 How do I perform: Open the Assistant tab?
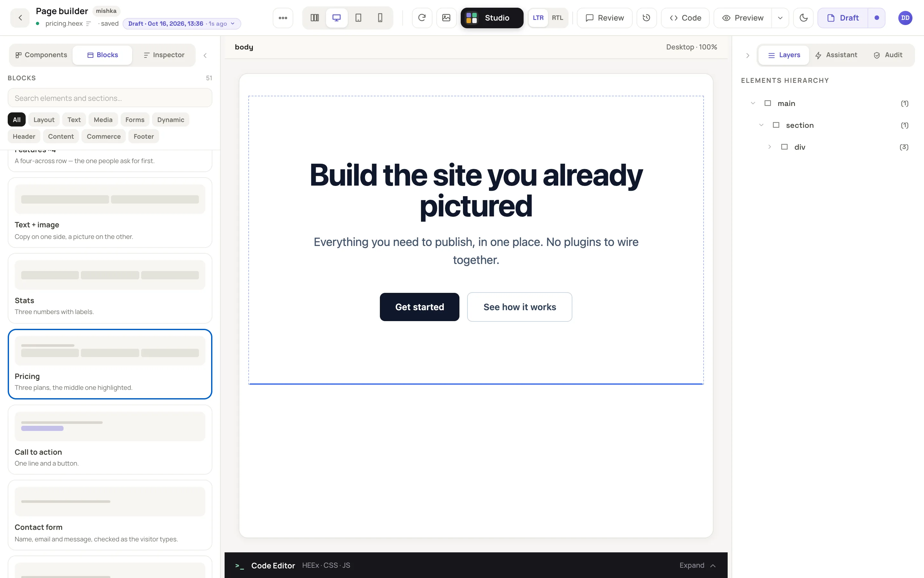point(836,55)
